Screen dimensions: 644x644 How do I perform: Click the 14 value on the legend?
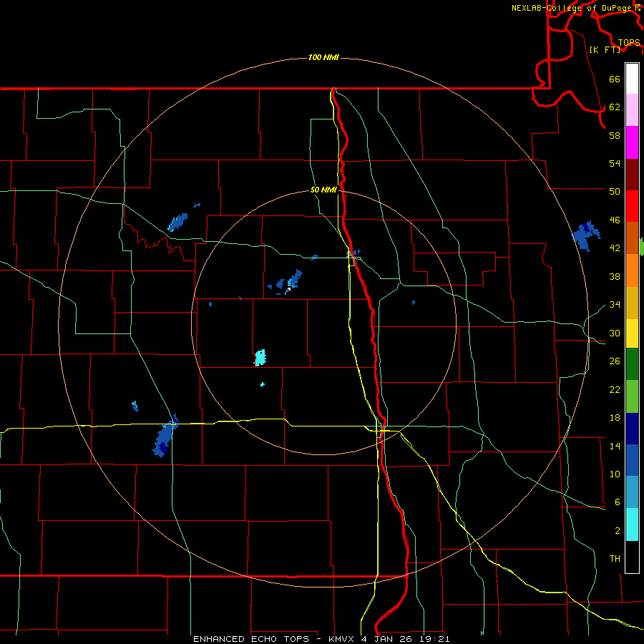615,446
